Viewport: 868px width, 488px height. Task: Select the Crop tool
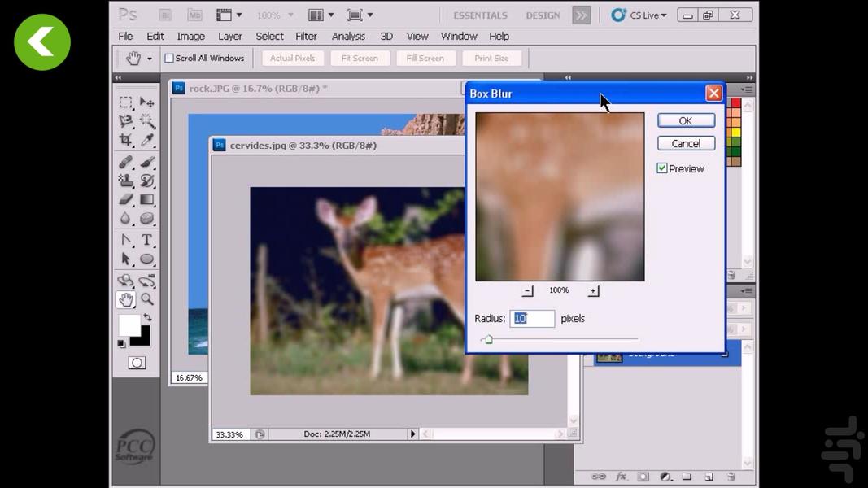[x=127, y=142]
